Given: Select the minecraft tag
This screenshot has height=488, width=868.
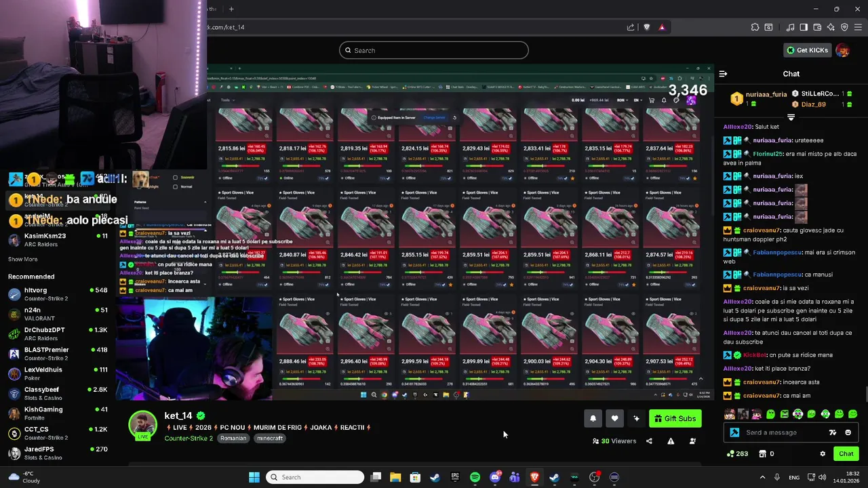Looking at the screenshot, I should click(269, 438).
